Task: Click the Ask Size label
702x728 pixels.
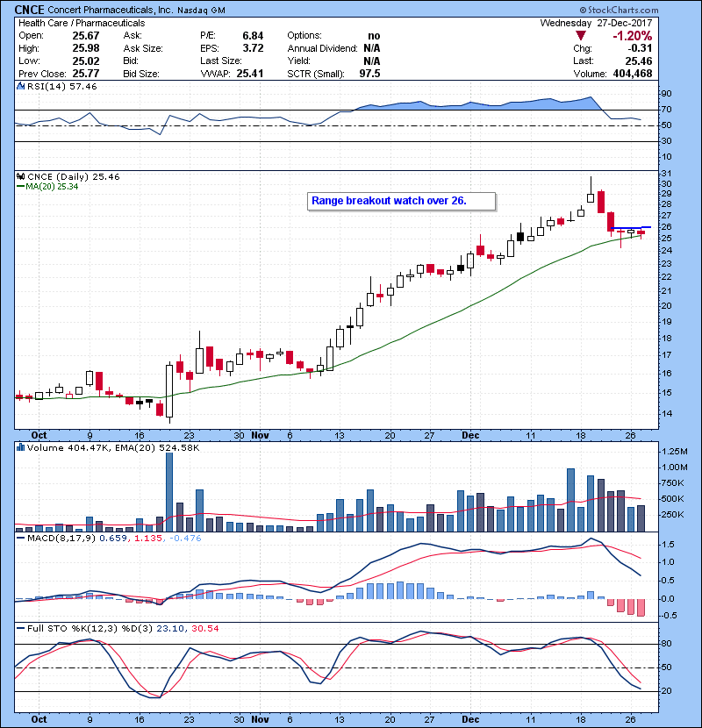Action: pyautogui.click(x=143, y=48)
